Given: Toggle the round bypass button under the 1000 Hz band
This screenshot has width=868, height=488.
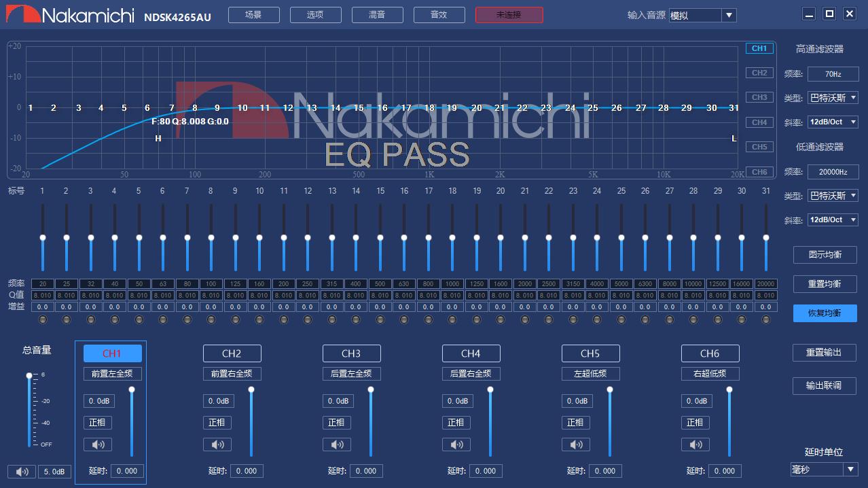Looking at the screenshot, I should click(452, 319).
